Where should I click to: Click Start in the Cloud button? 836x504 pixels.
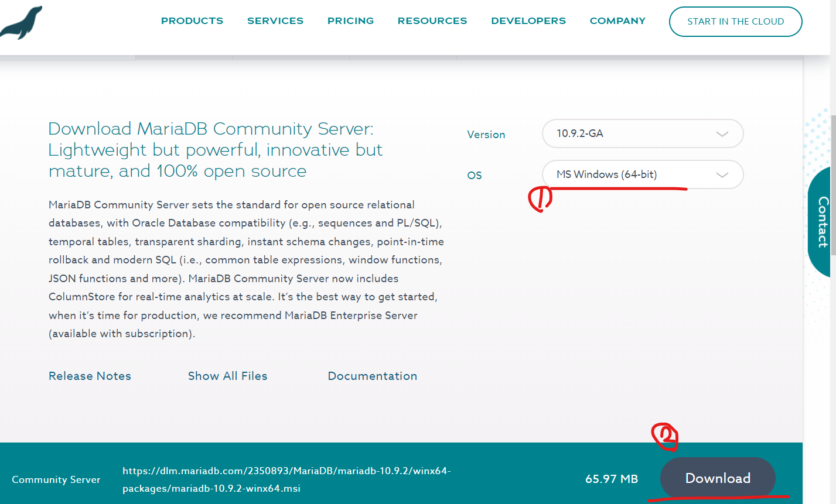pos(736,22)
